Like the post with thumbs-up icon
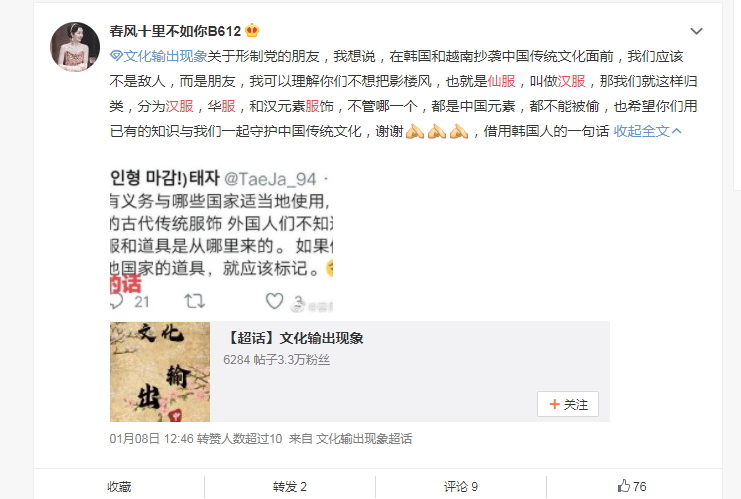This screenshot has width=741, height=499. [624, 486]
